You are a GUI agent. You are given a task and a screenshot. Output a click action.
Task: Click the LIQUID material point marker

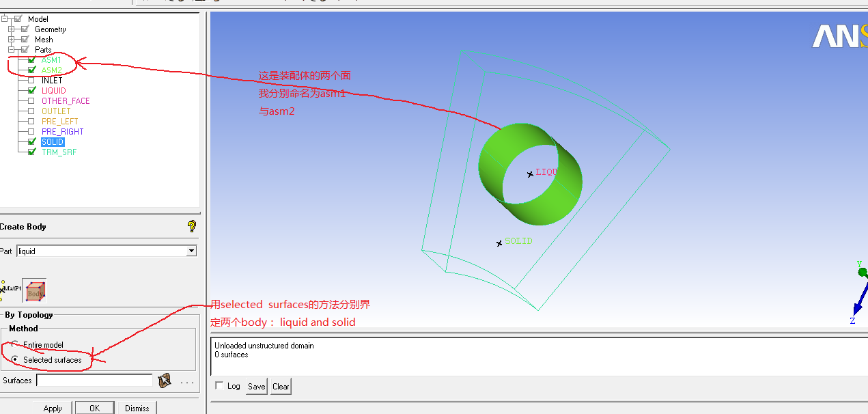click(530, 174)
